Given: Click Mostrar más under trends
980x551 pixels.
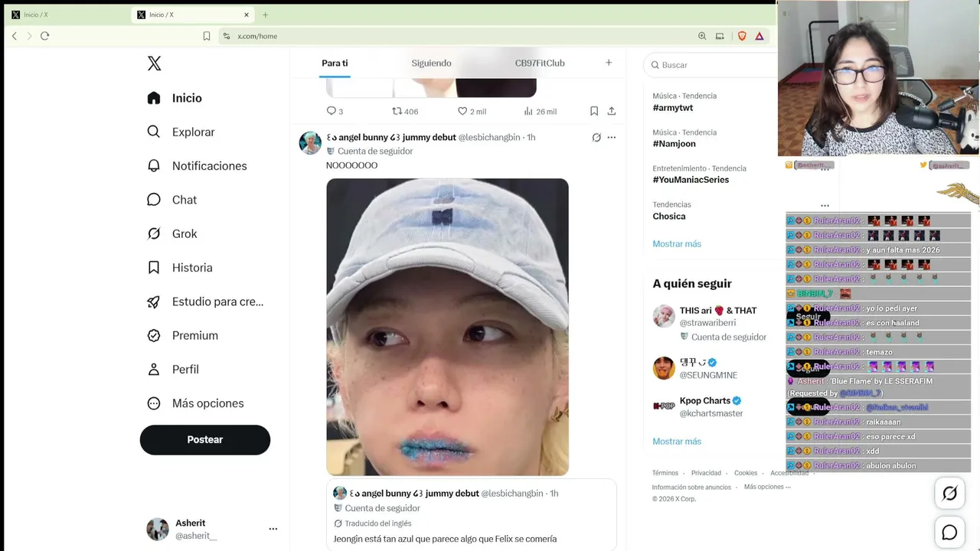Looking at the screenshot, I should coord(677,244).
